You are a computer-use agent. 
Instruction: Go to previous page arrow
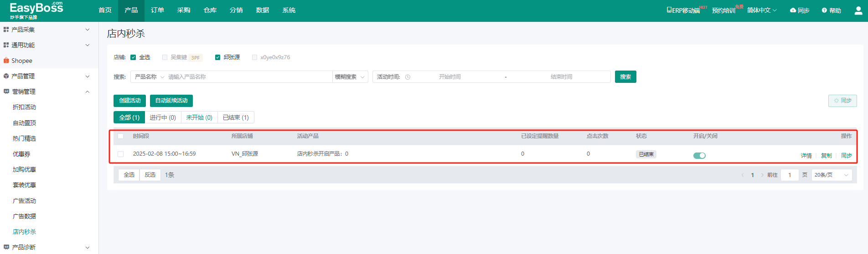[742, 175]
